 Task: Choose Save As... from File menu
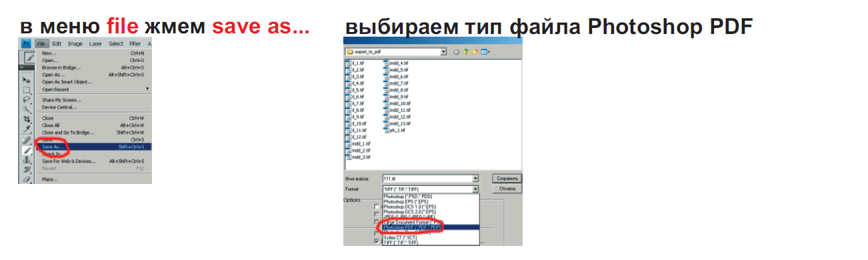[x=94, y=147]
